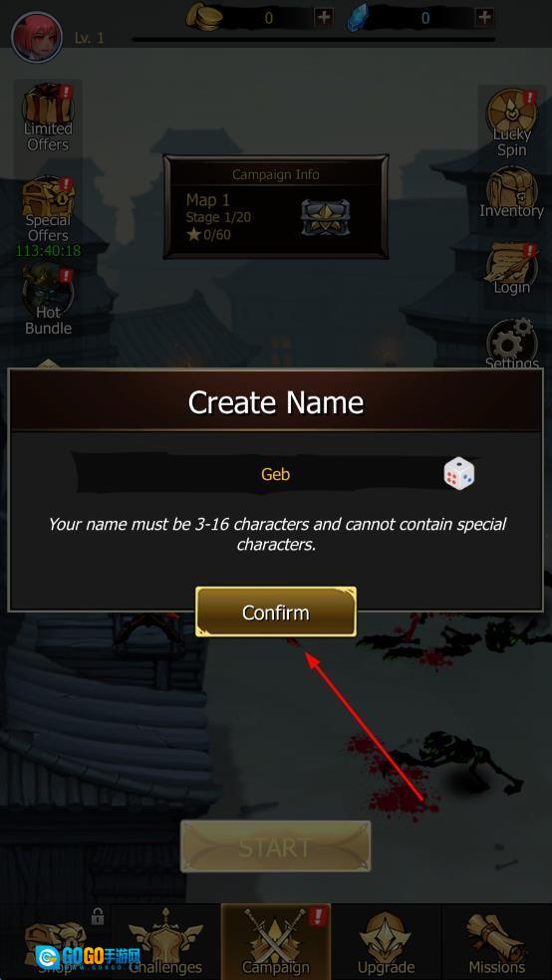Image resolution: width=552 pixels, height=980 pixels.
Task: Switch to the Upgrade tab
Action: click(386, 941)
